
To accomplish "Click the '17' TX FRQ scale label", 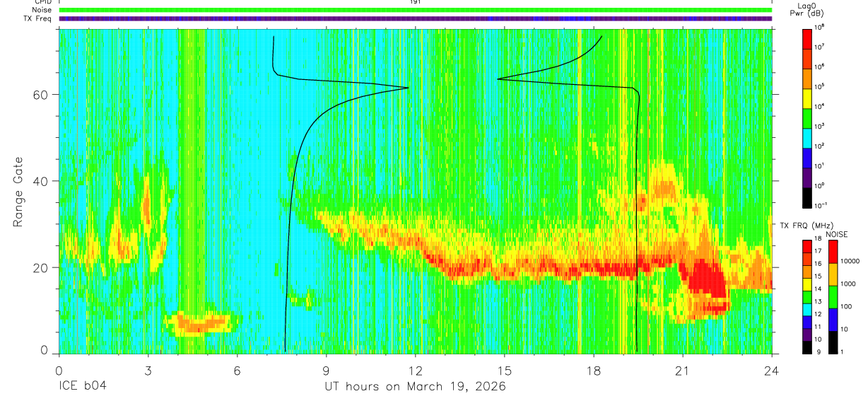I will [818, 251].
